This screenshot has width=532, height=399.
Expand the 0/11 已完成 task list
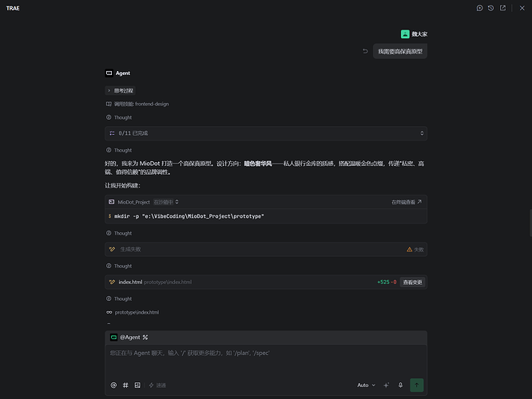(x=266, y=133)
